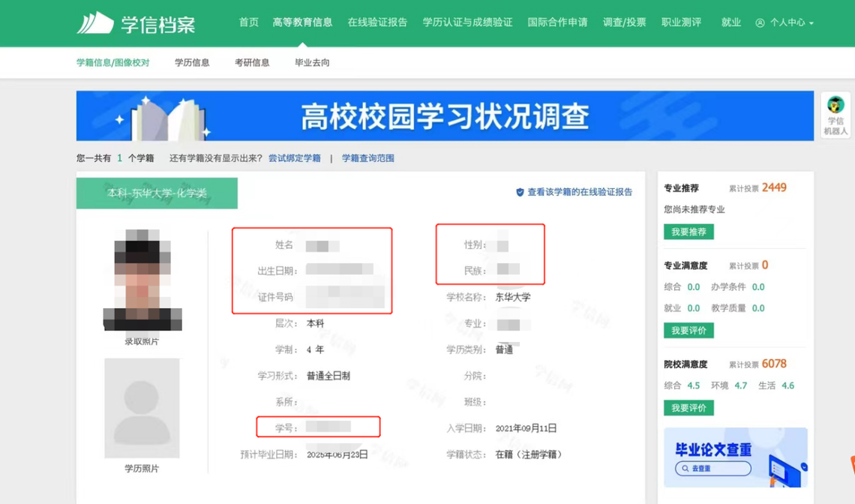Open 职业测评 navigation item
The image size is (855, 504).
681,22
